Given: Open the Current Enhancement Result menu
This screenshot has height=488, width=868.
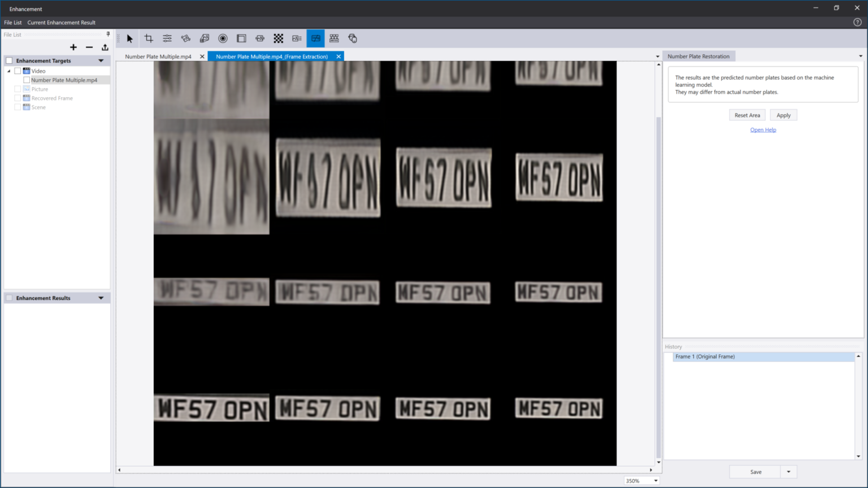Looking at the screenshot, I should [x=61, y=23].
